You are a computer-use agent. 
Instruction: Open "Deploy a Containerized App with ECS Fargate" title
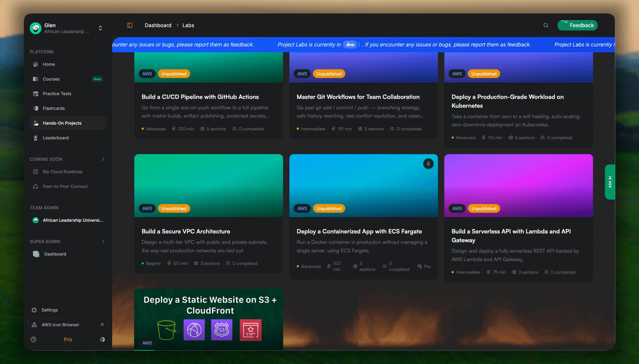(359, 231)
